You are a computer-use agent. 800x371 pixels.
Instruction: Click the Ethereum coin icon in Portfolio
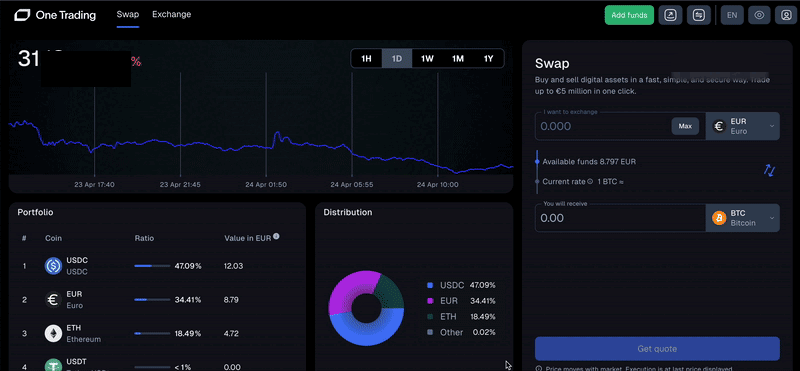coord(53,333)
